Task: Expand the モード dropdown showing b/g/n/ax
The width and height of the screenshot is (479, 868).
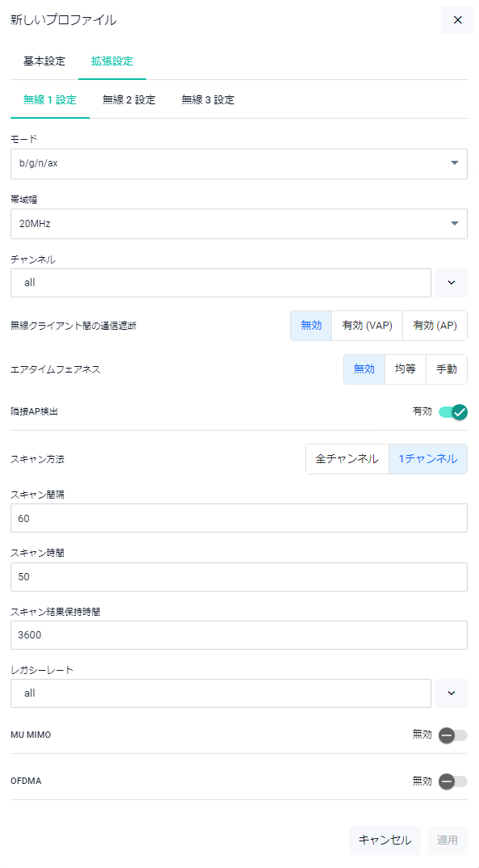Action: pos(239,164)
